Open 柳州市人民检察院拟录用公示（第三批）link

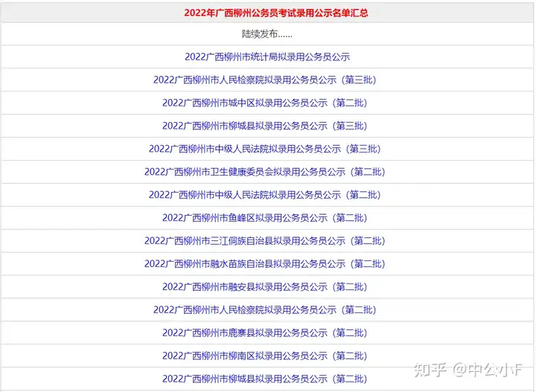tap(264, 80)
